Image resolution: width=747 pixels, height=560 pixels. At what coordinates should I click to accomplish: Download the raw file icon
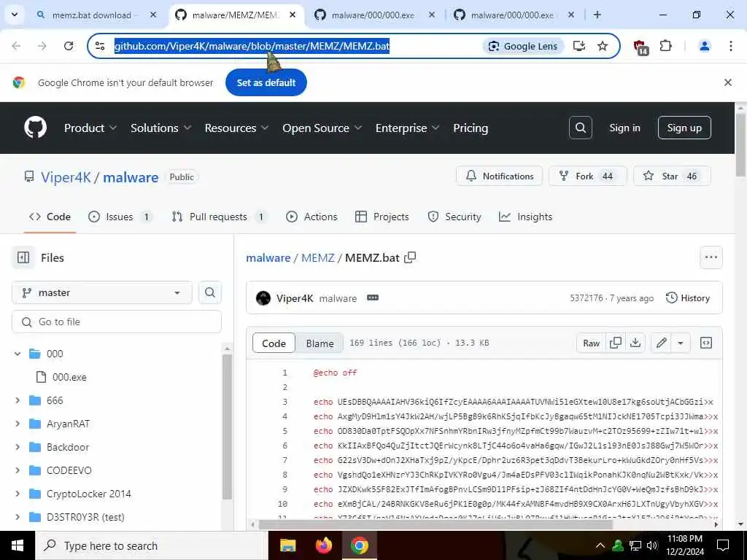pyautogui.click(x=635, y=343)
